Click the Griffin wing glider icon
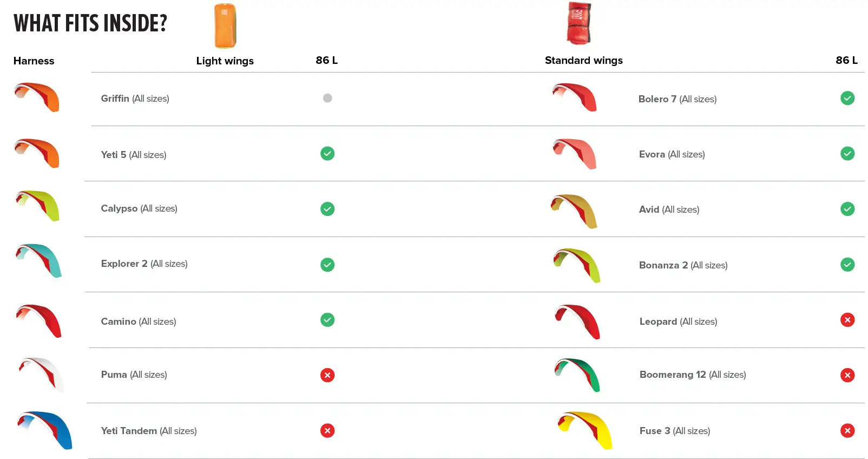This screenshot has height=459, width=868. [37, 97]
